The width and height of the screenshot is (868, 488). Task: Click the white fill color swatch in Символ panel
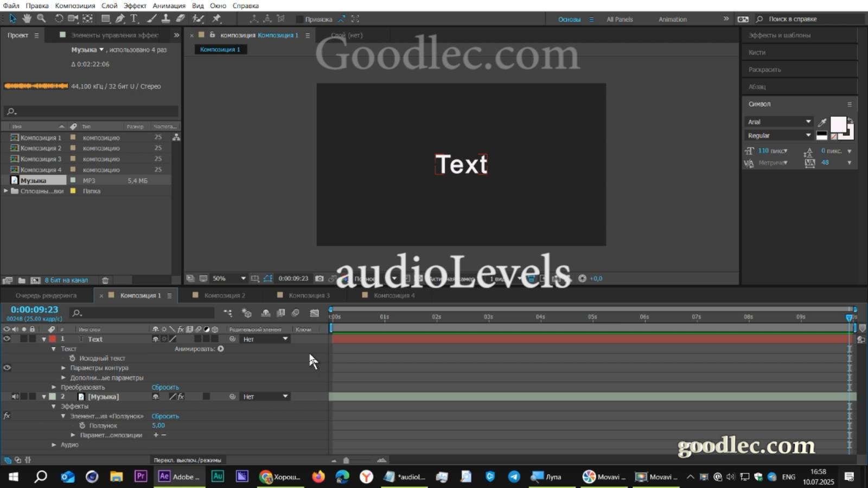(838, 124)
